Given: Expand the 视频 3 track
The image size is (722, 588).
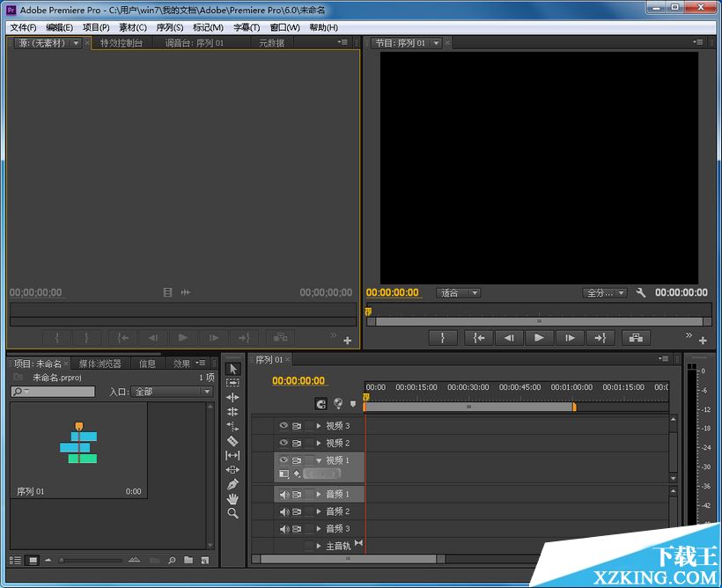Looking at the screenshot, I should [x=319, y=426].
